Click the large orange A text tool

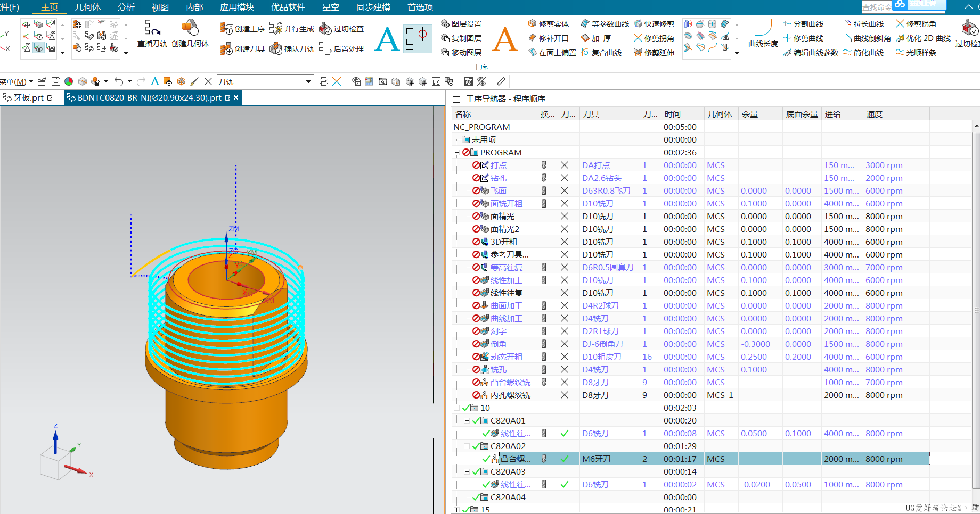point(505,39)
